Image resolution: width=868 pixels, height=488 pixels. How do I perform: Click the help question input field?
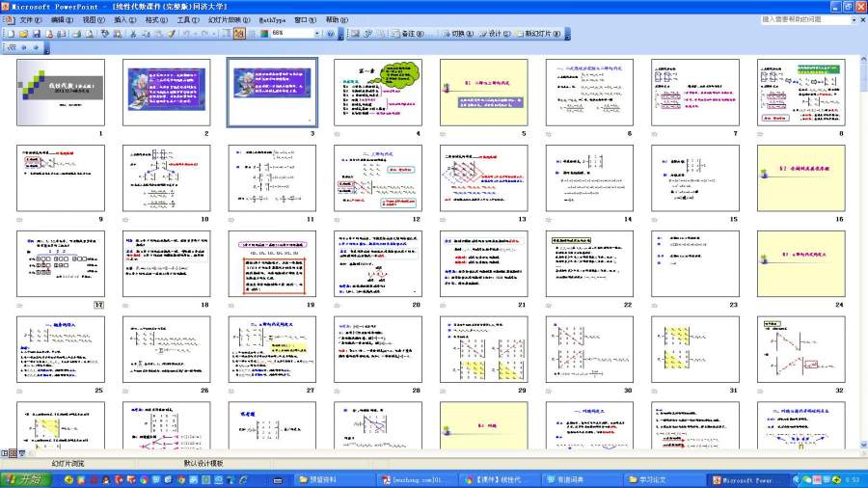pyautogui.click(x=805, y=19)
